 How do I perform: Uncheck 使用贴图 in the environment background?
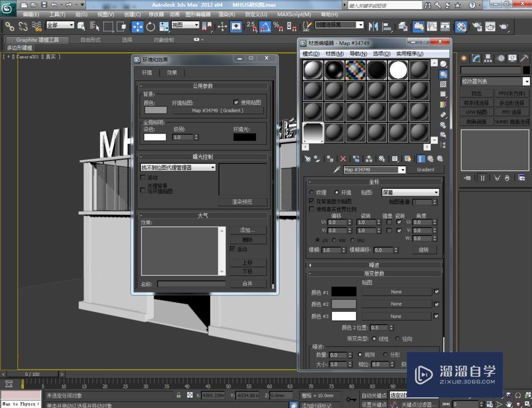tap(236, 103)
